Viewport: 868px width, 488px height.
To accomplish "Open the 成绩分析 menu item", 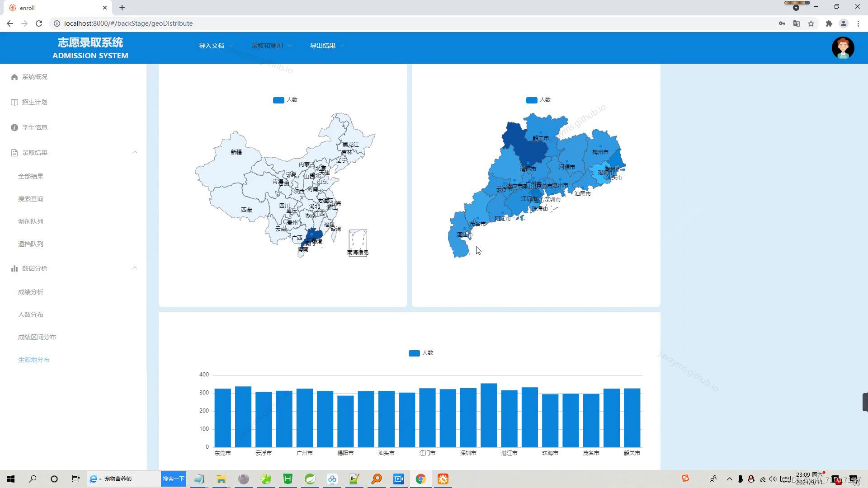I will click(31, 292).
